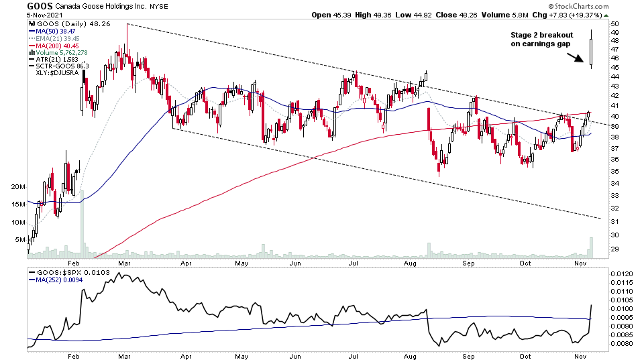Click the 5-Nov-2021 date label

point(44,15)
